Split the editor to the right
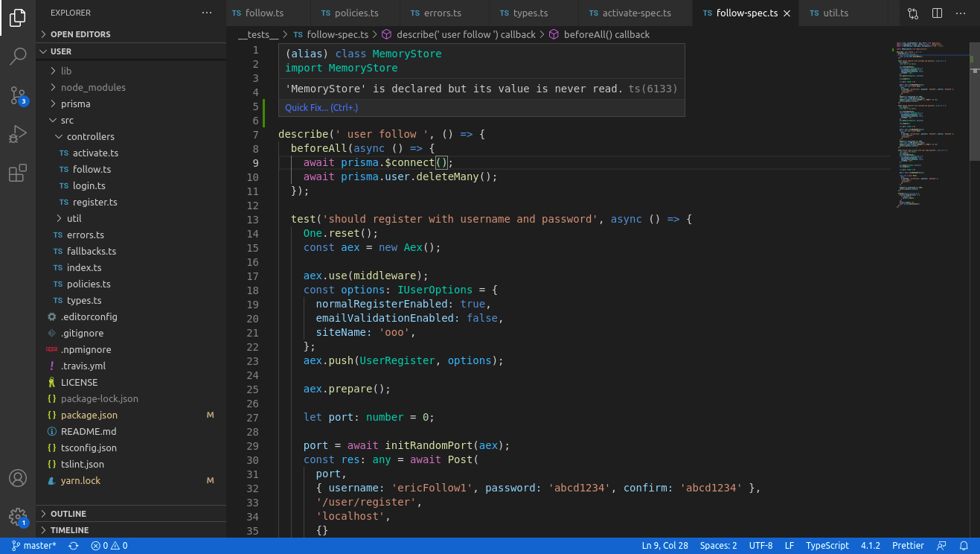Image resolution: width=980 pixels, height=554 pixels. click(x=937, y=13)
